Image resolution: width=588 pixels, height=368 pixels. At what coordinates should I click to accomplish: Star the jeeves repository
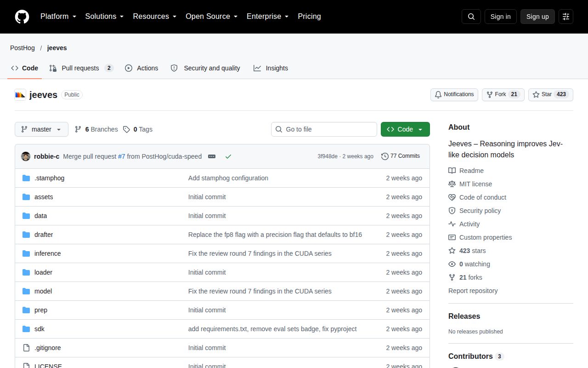point(551,95)
